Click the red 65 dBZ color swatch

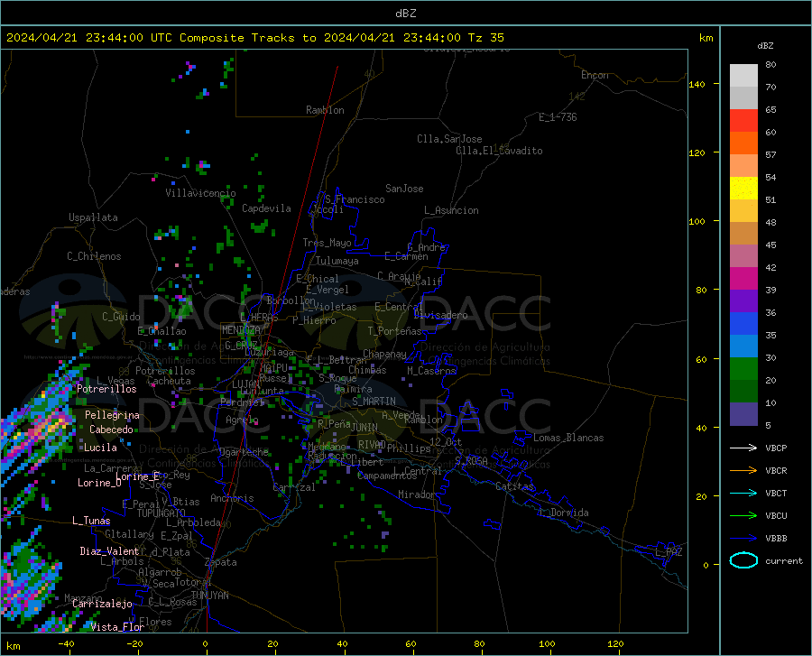(743, 121)
